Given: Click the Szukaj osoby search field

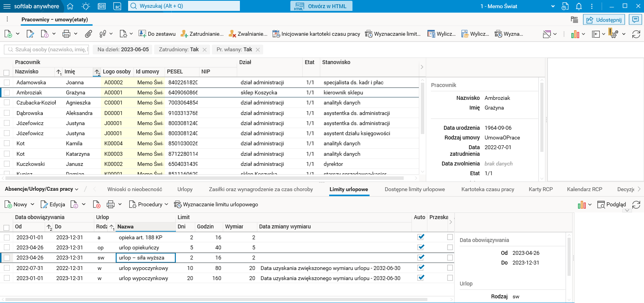Looking at the screenshot, I should click(x=47, y=50).
